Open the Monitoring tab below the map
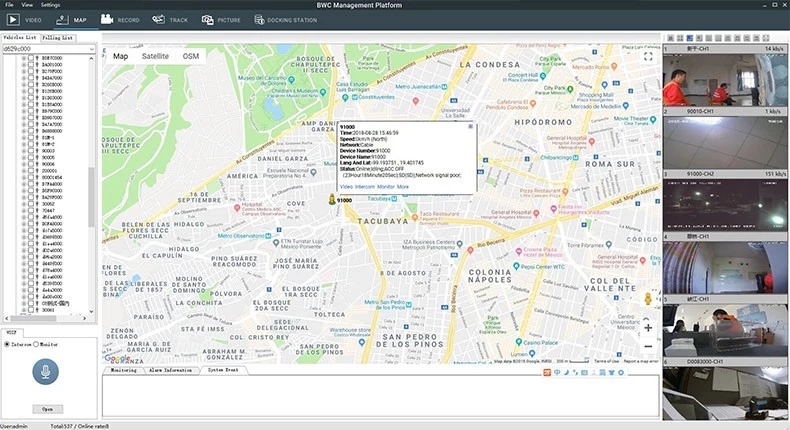The width and height of the screenshot is (790, 430). click(x=124, y=370)
